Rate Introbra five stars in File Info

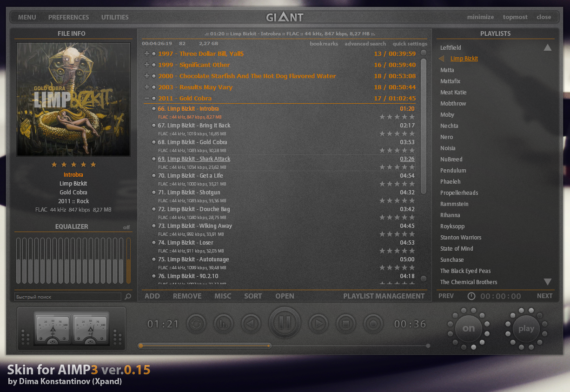tap(93, 164)
